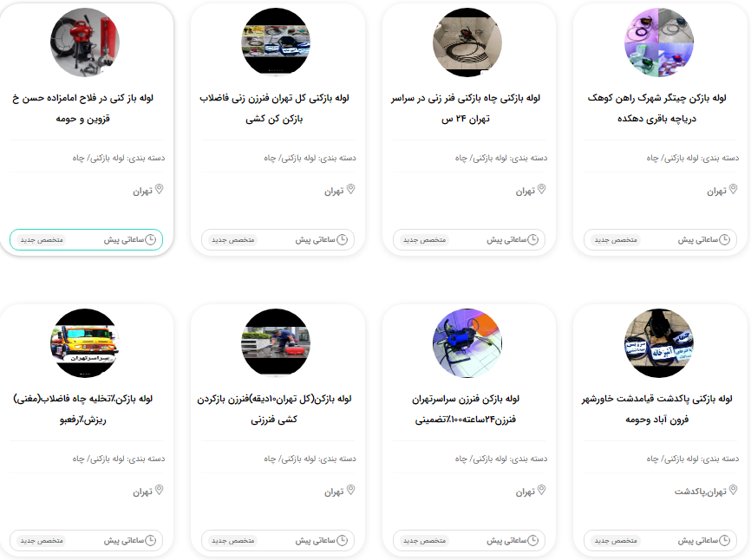Open listing لوله بازکن(کل تهران۱۰دیقه)فنرزن
Image resolution: width=751 pixels, height=560 pixels.
(x=274, y=409)
